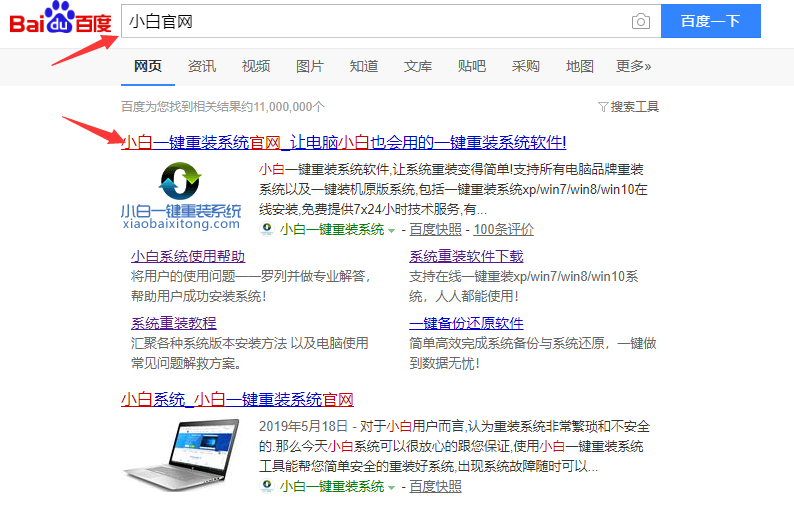Image resolution: width=794 pixels, height=514 pixels.
Task: Click the result count text 百度为您找到相关结果约11,000,000个
Action: pyautogui.click(x=223, y=107)
